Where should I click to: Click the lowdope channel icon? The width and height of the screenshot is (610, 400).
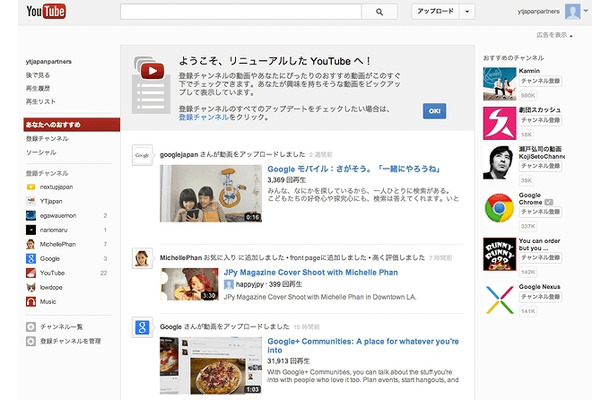pos(31,288)
